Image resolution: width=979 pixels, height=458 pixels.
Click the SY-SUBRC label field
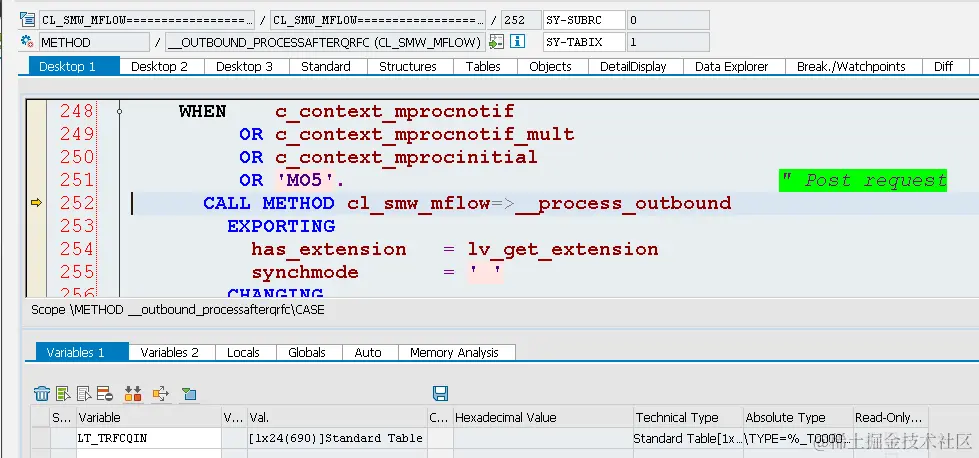(x=584, y=20)
